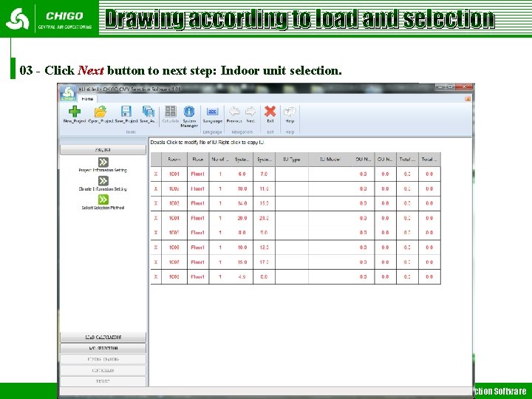The width and height of the screenshot is (532, 399).
Task: Delete room 1003 row using X
Action: click(156, 203)
